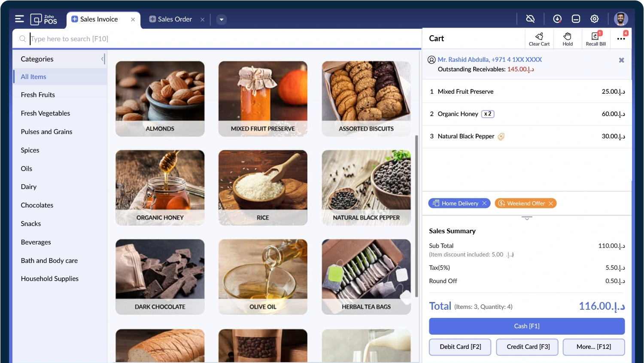Viewport: 644px width, 363px height.
Task: Click Clear Cart icon
Action: 539,39
